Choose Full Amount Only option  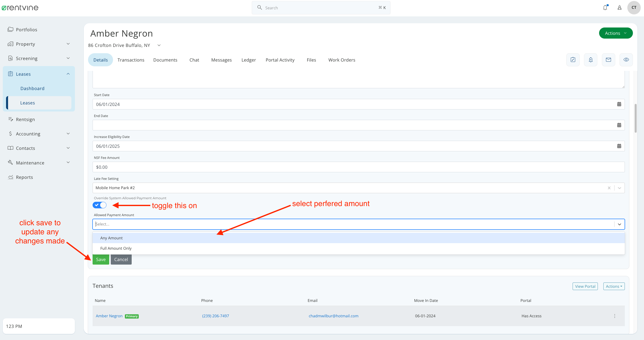116,248
